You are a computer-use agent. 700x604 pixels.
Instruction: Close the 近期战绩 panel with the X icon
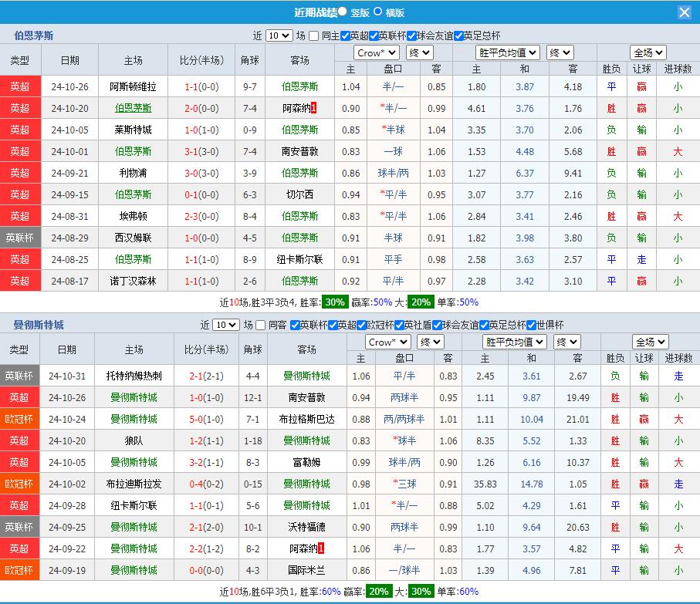coord(684,12)
